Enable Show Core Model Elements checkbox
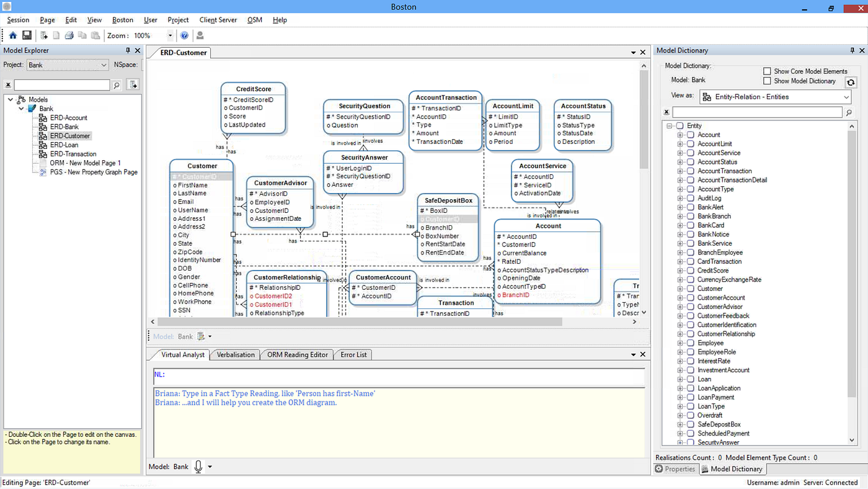868x489 pixels. click(x=767, y=71)
